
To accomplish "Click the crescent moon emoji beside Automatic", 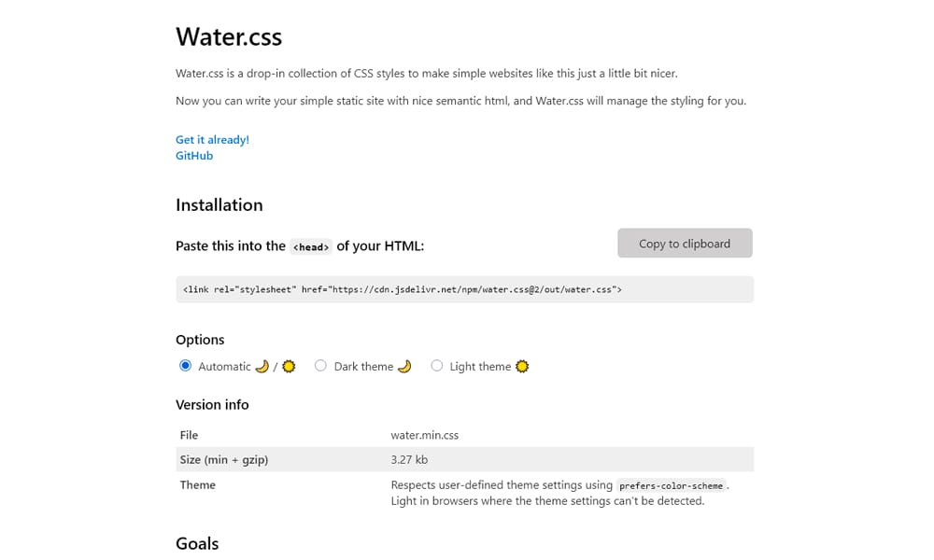I will (x=264, y=366).
